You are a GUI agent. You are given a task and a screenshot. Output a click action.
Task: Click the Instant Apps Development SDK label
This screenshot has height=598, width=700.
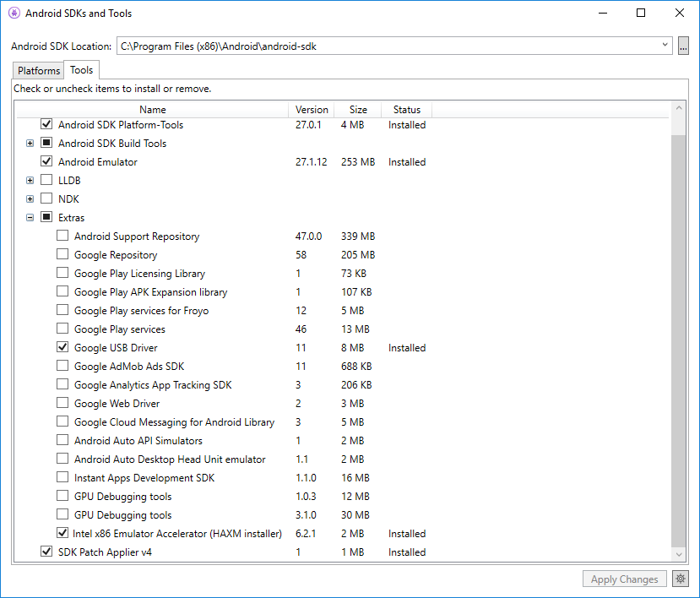[x=144, y=478]
